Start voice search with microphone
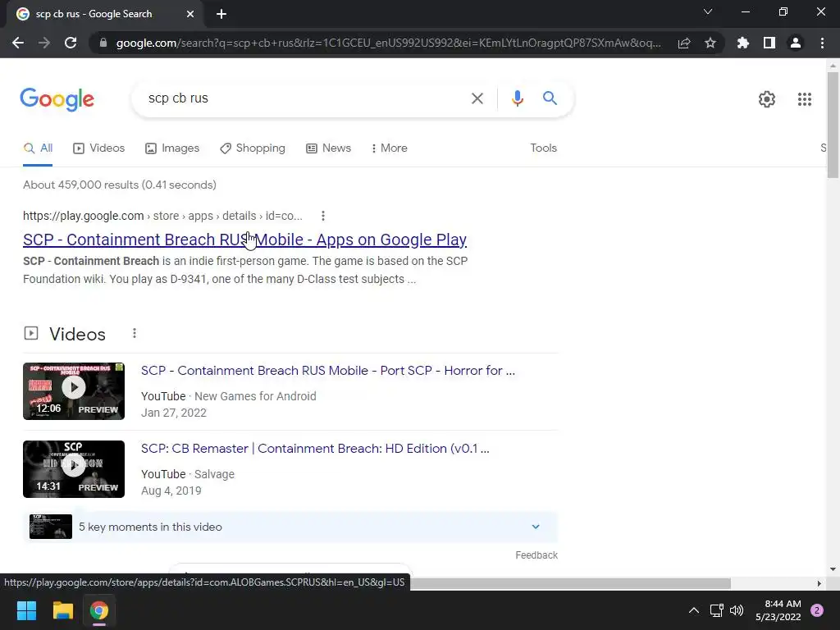840x630 pixels. point(517,98)
